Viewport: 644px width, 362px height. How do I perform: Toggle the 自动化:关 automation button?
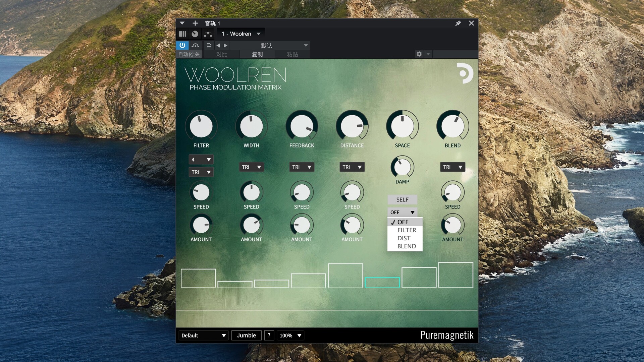coord(189,54)
